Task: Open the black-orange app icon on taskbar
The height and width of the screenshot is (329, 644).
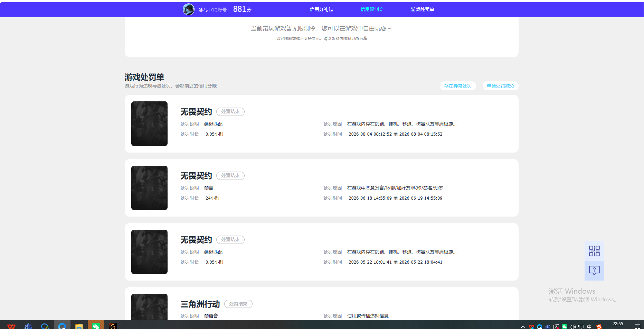Action: pyautogui.click(x=113, y=326)
